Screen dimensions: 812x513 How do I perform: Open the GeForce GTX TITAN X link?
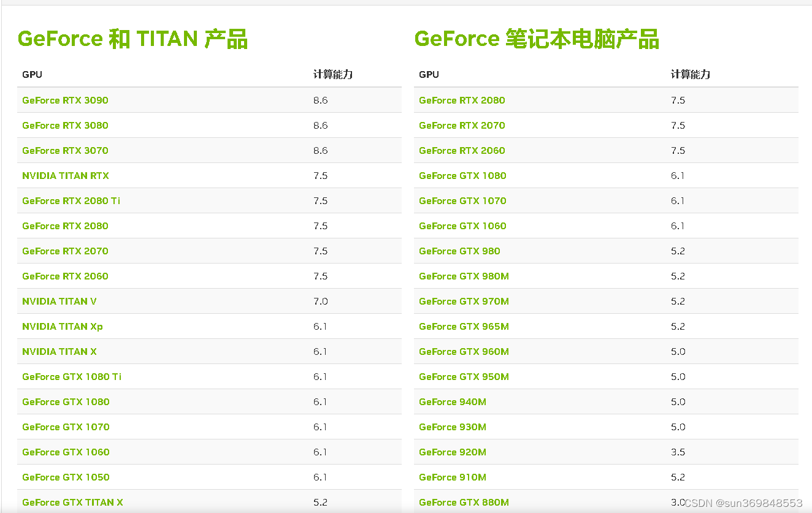pyautogui.click(x=72, y=502)
